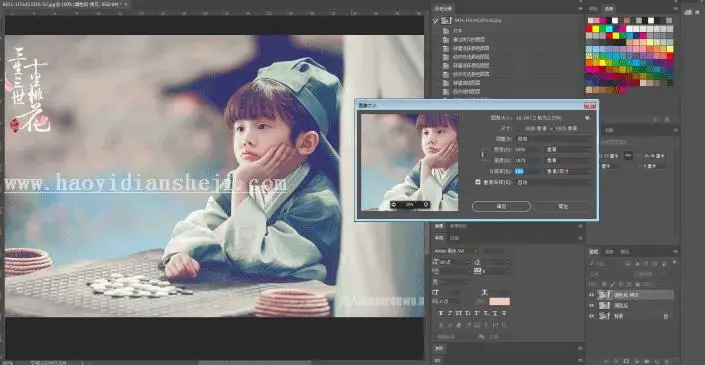Confirm the Image Size dialog with OK

coord(501,206)
